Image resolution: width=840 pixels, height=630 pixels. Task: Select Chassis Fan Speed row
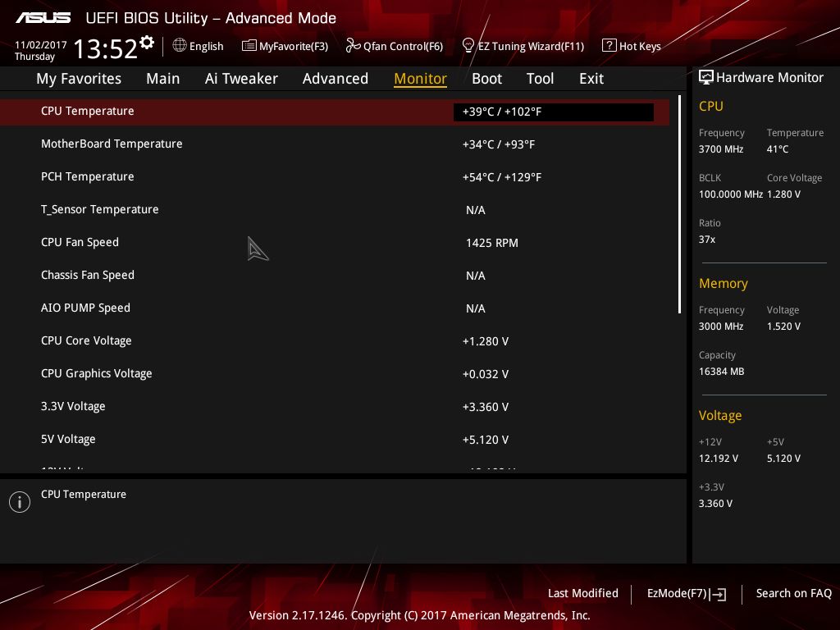pos(335,276)
